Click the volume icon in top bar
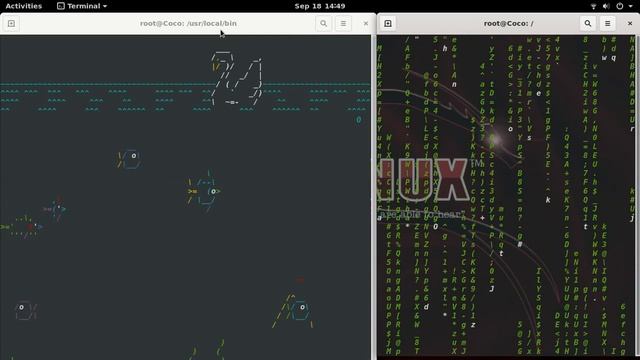The height and width of the screenshot is (360, 640). click(606, 6)
